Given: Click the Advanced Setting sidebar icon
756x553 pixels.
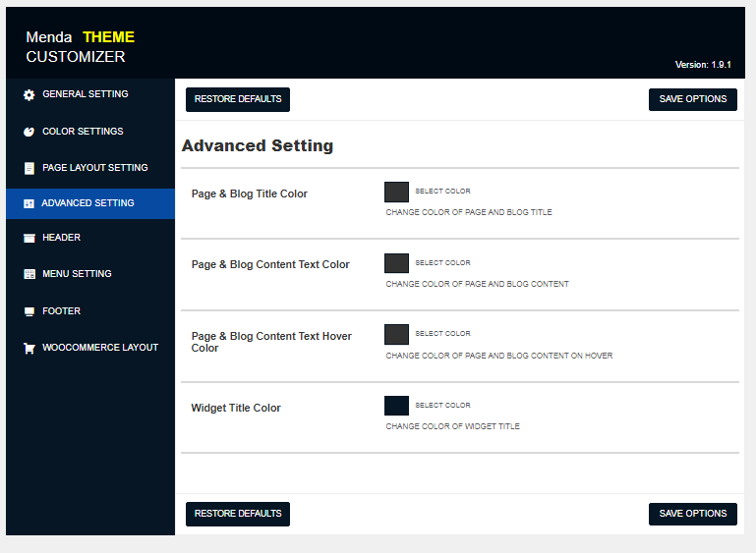Looking at the screenshot, I should click(x=29, y=203).
